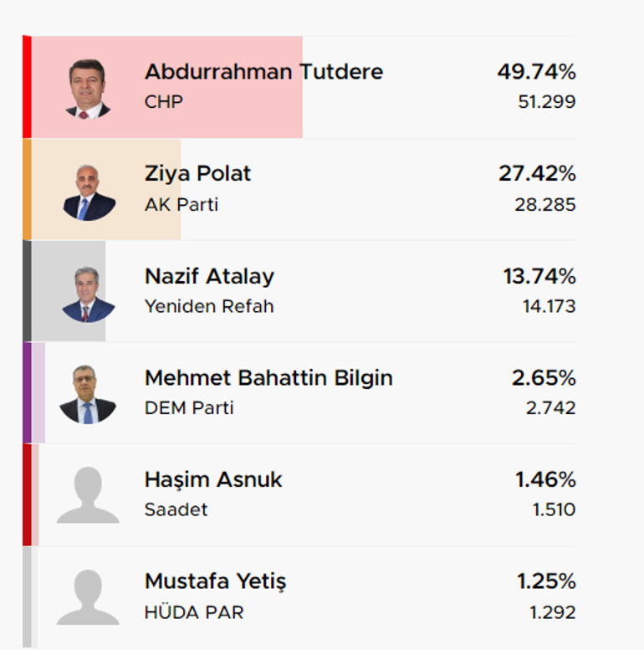Click Ziya Polat's portrait photo

89,192
